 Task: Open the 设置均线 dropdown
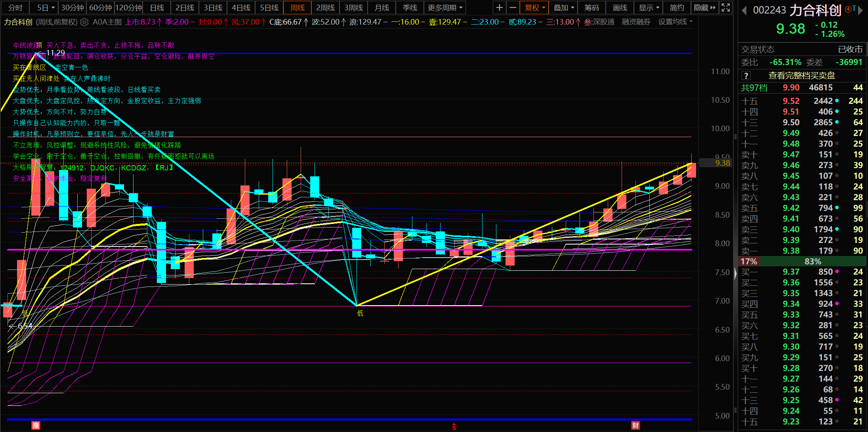[x=675, y=22]
